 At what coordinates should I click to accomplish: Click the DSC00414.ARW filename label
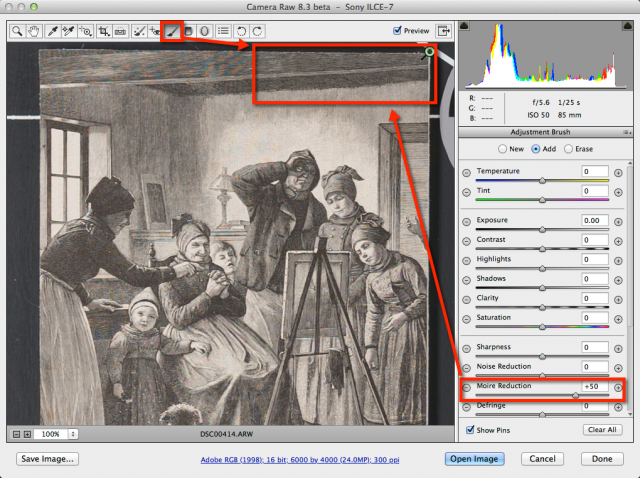point(227,434)
